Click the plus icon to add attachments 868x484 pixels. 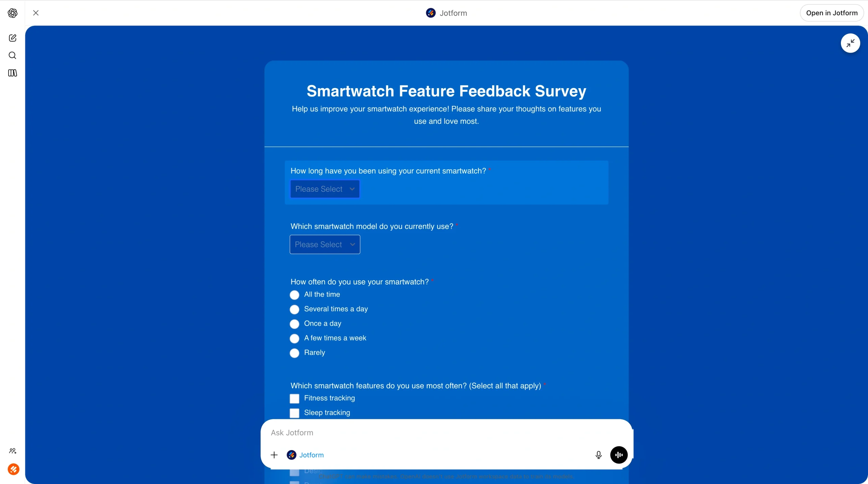tap(274, 455)
